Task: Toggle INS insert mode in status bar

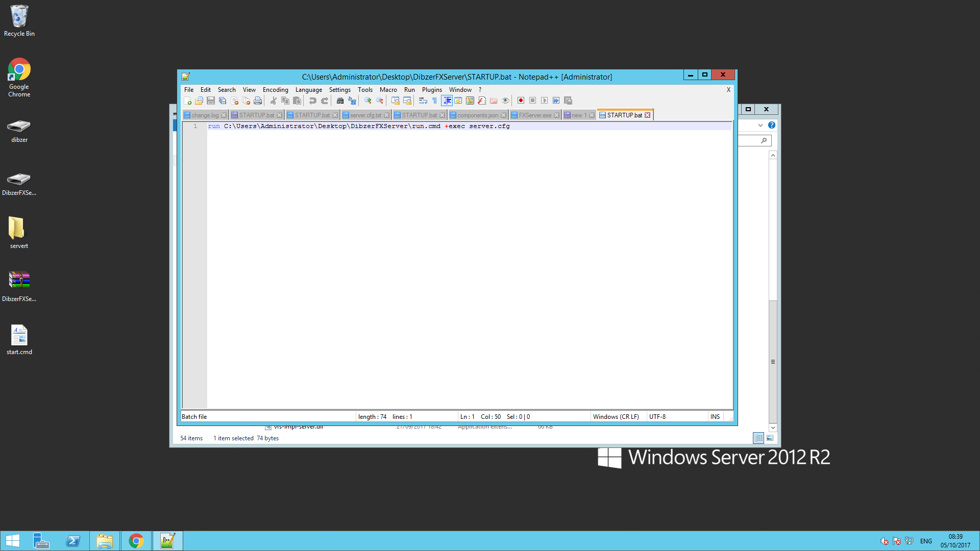Action: pyautogui.click(x=715, y=417)
